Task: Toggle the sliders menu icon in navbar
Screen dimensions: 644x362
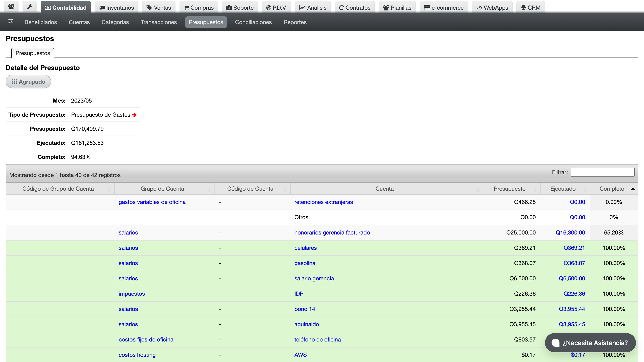Action: click(10, 21)
